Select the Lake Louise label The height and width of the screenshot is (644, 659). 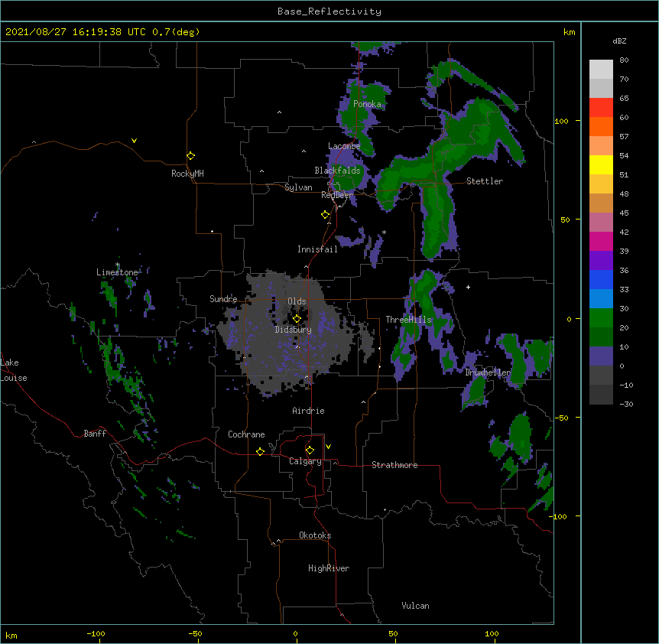[x=14, y=370]
